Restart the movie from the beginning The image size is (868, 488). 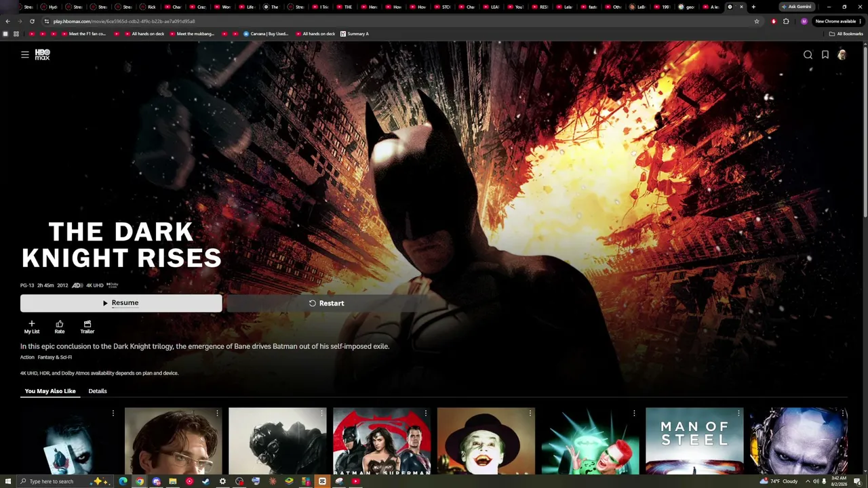[326, 303]
